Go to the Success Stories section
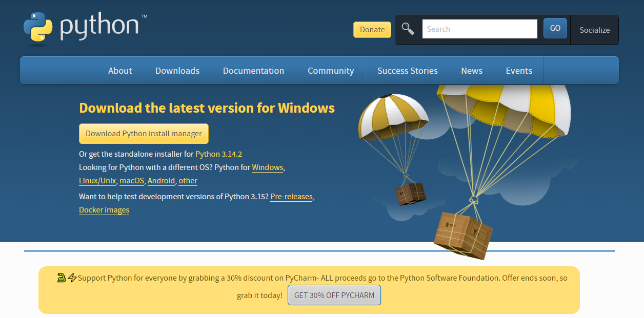644x318 pixels. [408, 71]
